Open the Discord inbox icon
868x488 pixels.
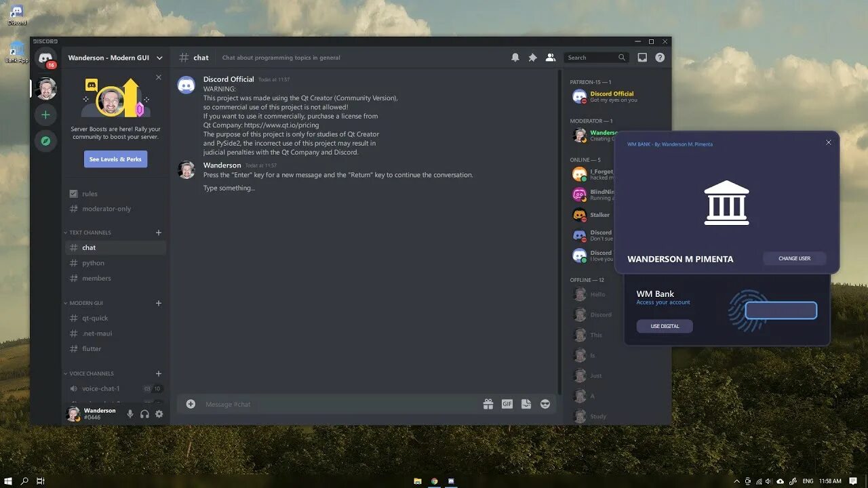coord(642,58)
